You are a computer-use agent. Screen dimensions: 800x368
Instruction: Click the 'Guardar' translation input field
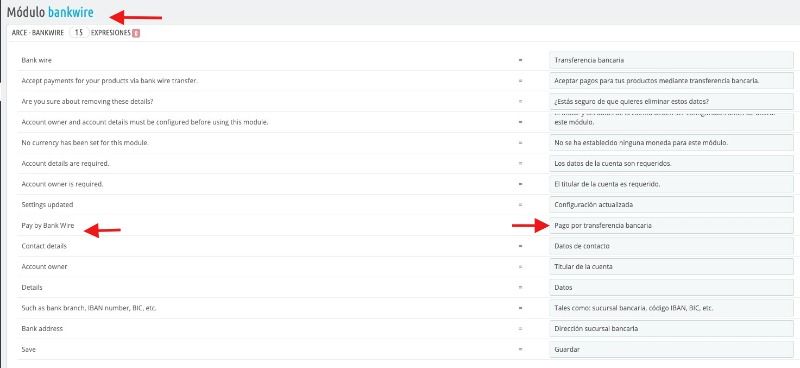coord(671,350)
